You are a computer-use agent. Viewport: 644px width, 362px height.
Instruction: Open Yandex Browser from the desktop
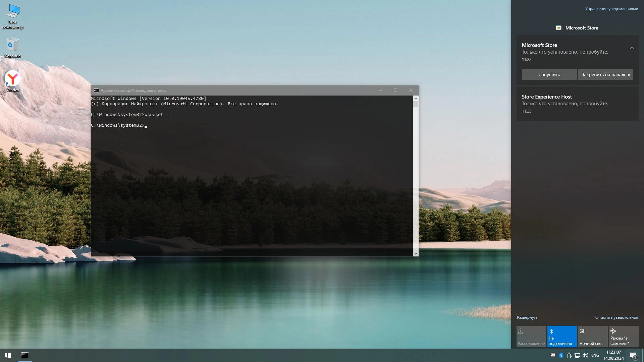click(12, 79)
